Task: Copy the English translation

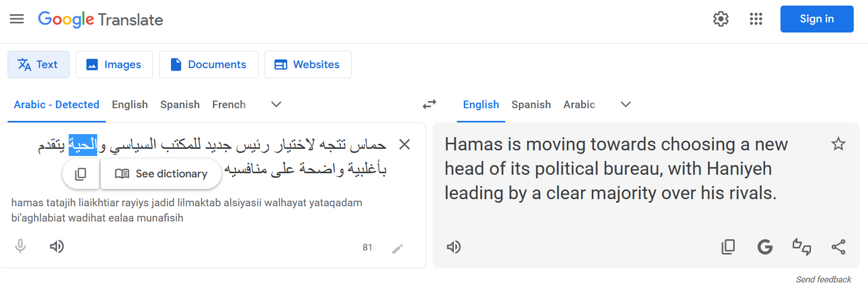Action: coord(728,247)
